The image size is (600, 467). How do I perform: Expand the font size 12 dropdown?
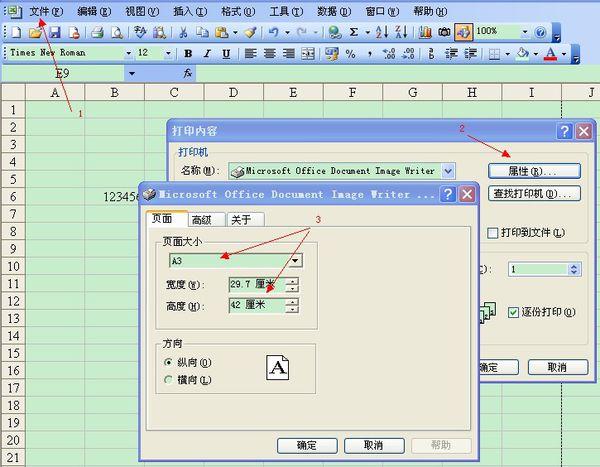[x=168, y=53]
